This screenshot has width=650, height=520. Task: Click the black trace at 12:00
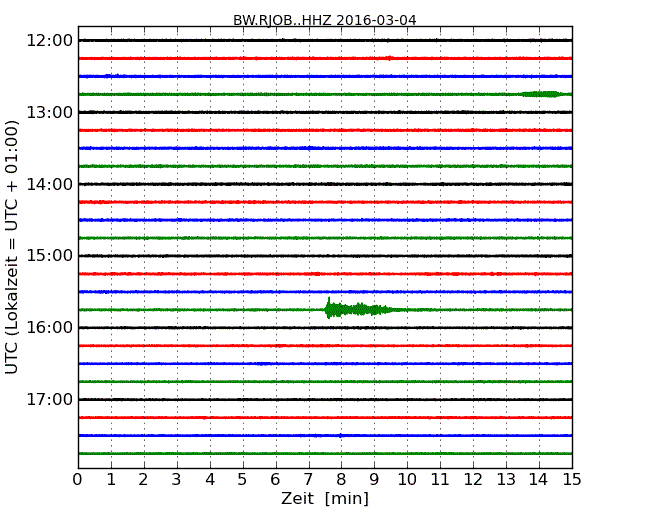point(325,40)
